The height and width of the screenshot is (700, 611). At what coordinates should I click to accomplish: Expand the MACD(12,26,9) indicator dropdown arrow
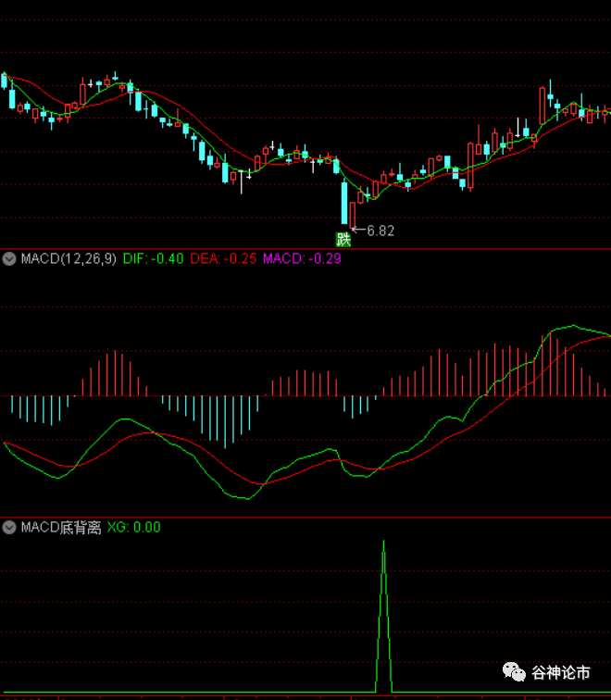10,259
